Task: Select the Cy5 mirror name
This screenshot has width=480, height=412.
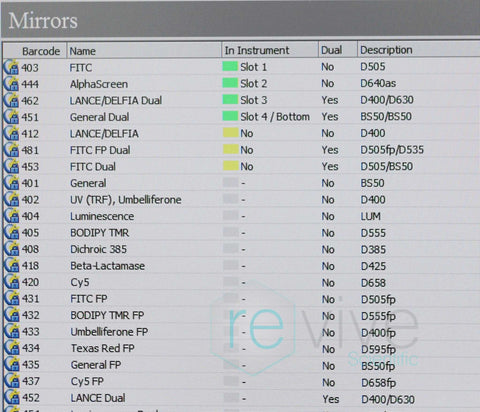Action: point(80,282)
